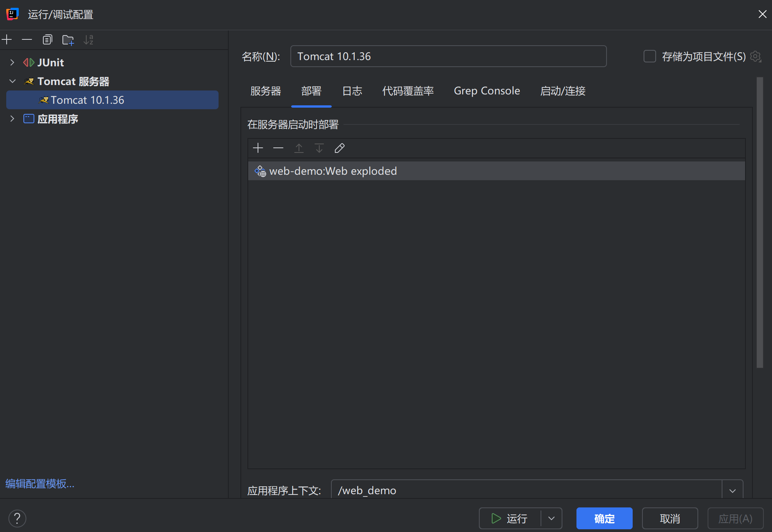Viewport: 772px width, 532px height.
Task: Select Tomcat 服务器 label in tree
Action: click(73, 81)
